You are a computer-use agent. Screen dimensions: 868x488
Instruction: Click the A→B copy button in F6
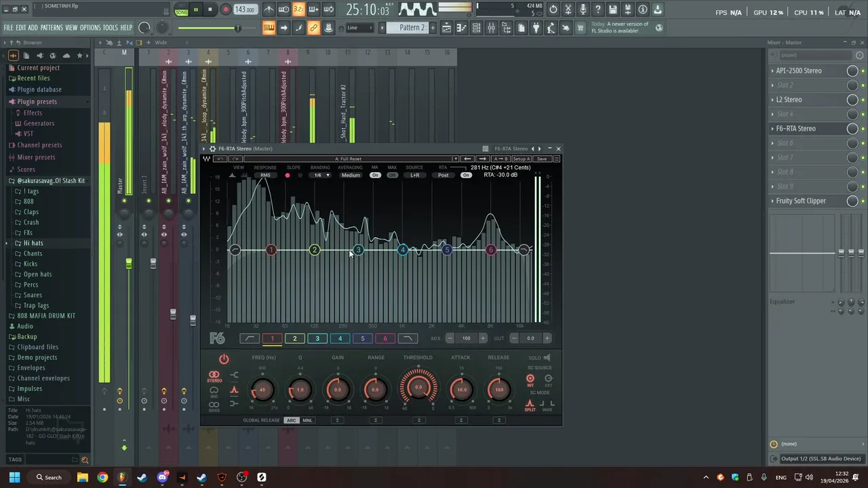[501, 159]
